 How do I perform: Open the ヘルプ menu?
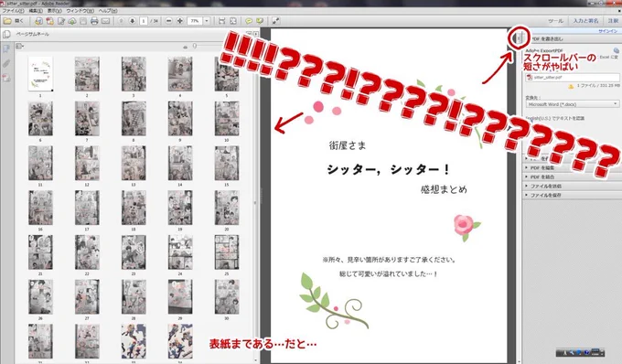pos(108,11)
